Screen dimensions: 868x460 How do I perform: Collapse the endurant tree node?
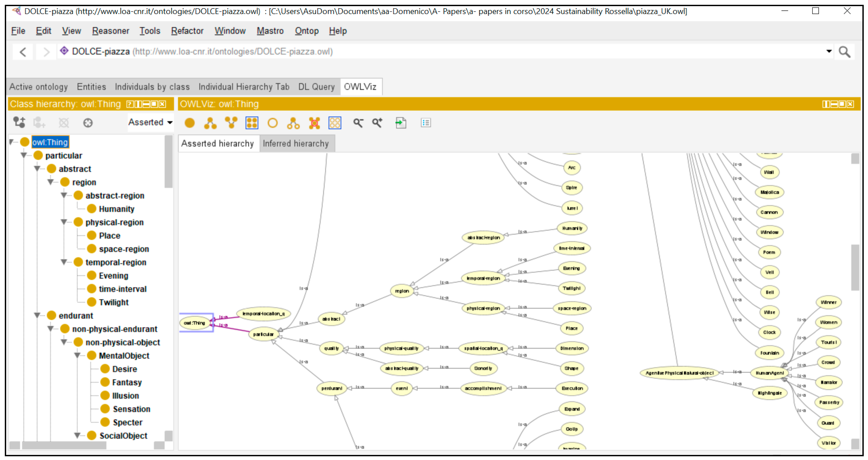click(x=37, y=315)
